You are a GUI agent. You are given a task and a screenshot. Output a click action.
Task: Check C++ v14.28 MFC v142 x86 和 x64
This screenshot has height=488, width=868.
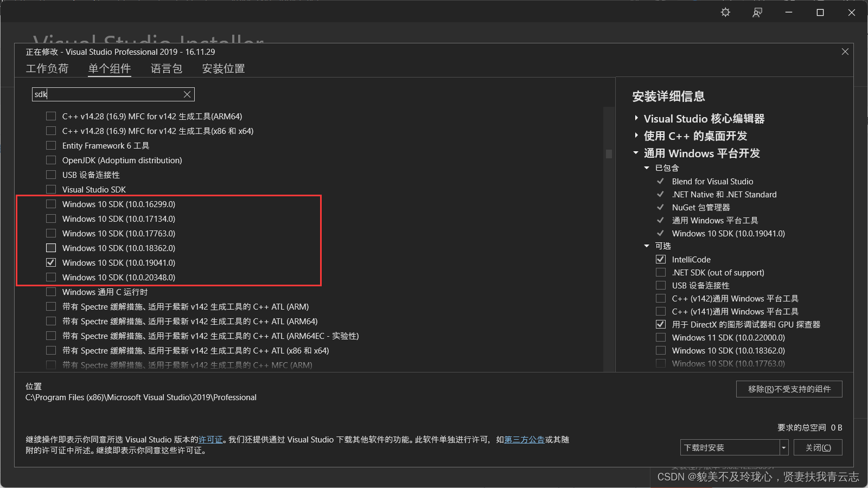tap(51, 131)
